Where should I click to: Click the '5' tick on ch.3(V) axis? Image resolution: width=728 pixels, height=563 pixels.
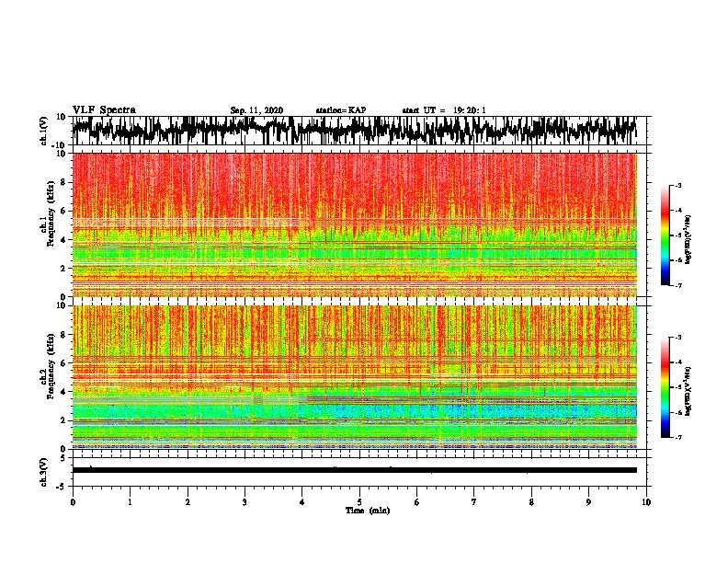coord(63,458)
